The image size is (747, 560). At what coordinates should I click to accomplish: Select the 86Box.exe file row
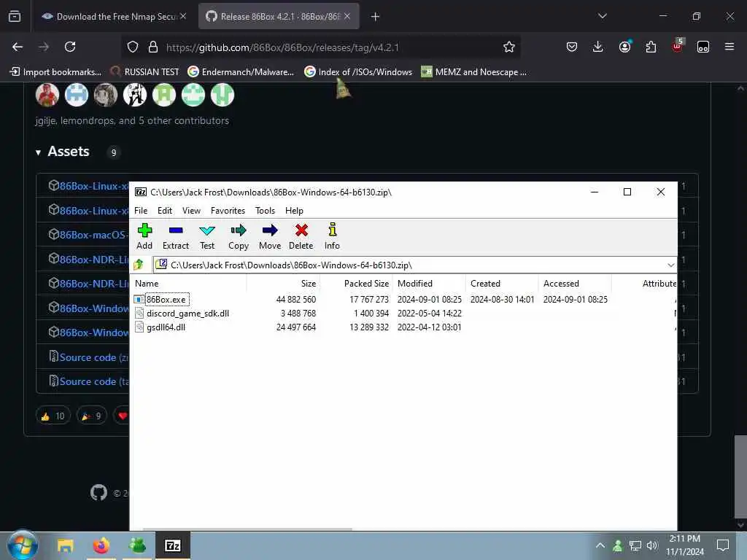click(404, 300)
